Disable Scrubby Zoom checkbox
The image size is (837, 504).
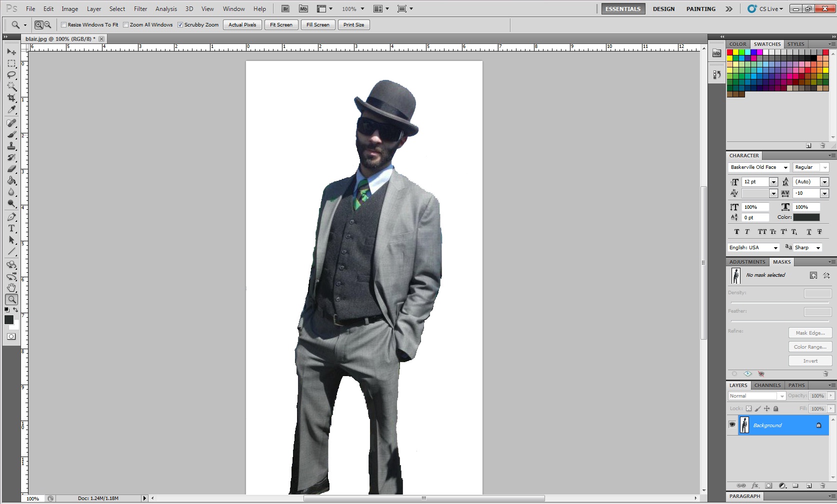point(180,24)
